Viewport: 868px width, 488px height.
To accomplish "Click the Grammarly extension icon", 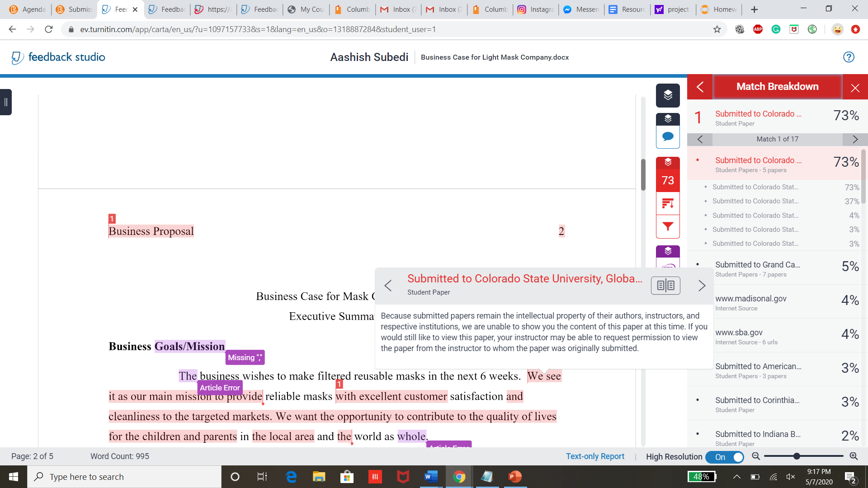I will pos(776,29).
